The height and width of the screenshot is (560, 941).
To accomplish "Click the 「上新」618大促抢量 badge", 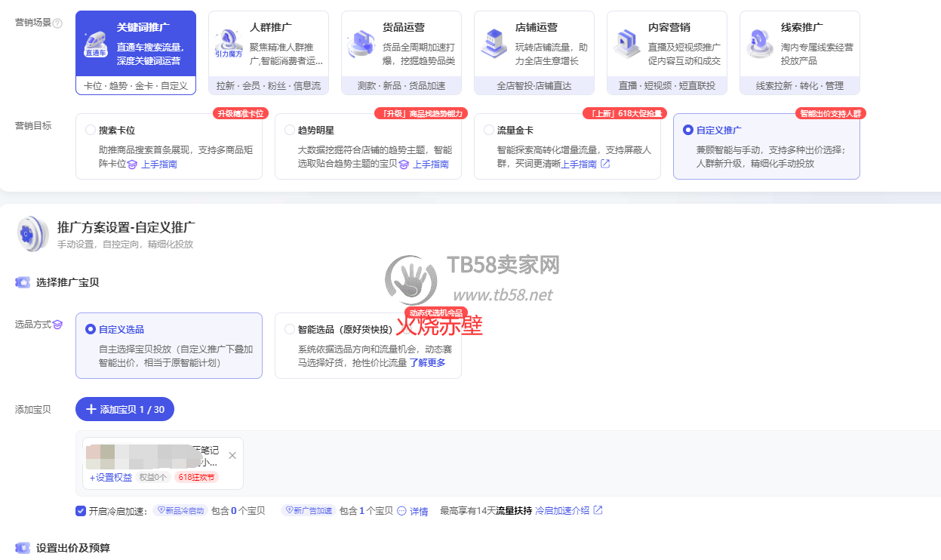I will click(625, 113).
